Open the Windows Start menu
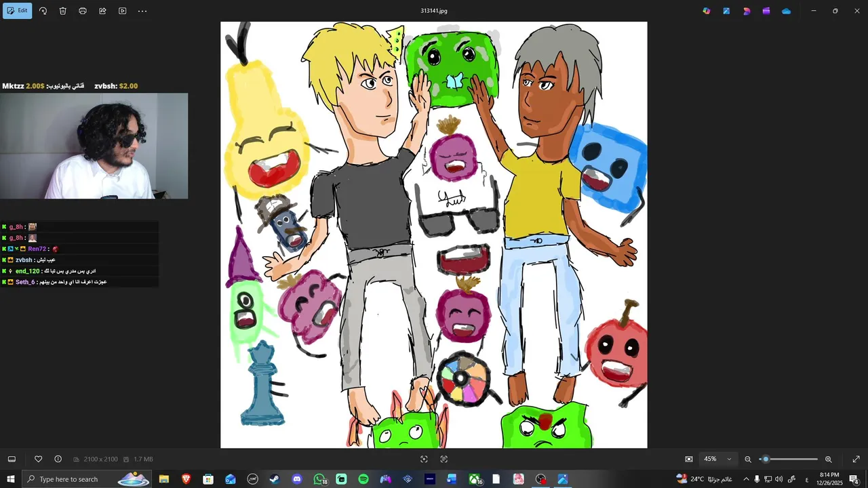This screenshot has height=488, width=868. tap(11, 479)
